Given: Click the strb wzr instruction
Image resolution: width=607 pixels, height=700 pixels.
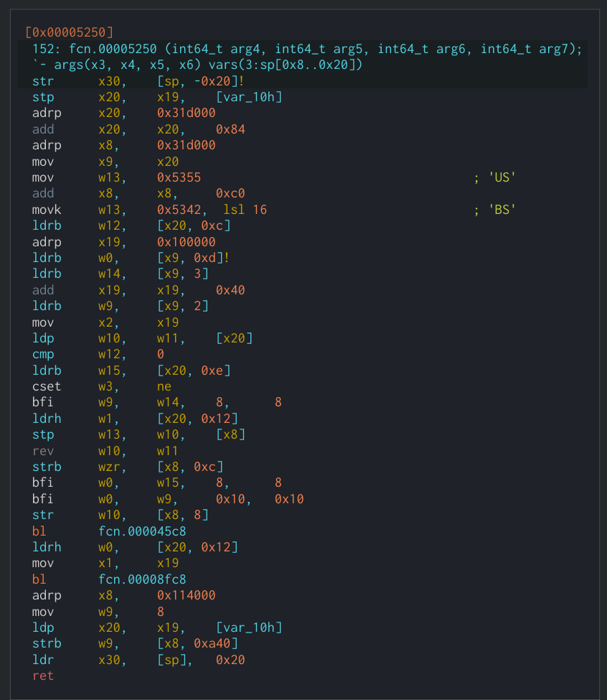Looking at the screenshot, I should click(x=127, y=467).
